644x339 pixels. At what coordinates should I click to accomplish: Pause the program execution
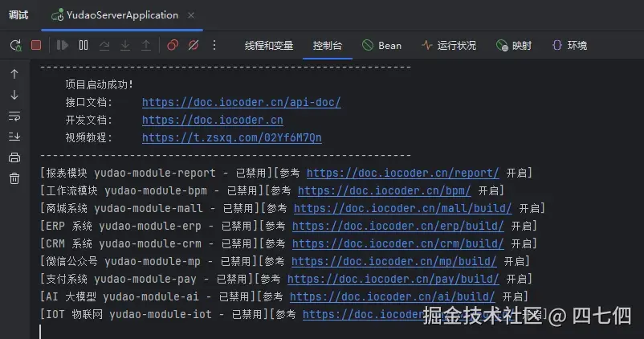[x=84, y=45]
